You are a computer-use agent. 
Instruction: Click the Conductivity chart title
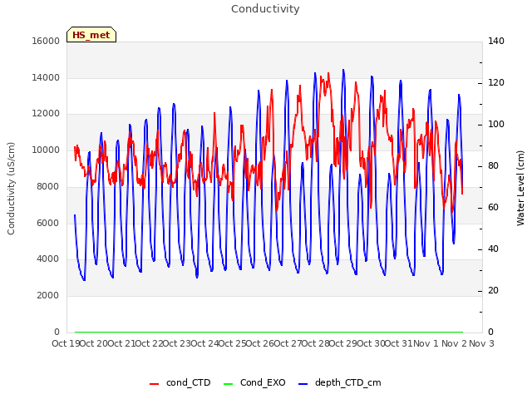pyautogui.click(x=265, y=9)
